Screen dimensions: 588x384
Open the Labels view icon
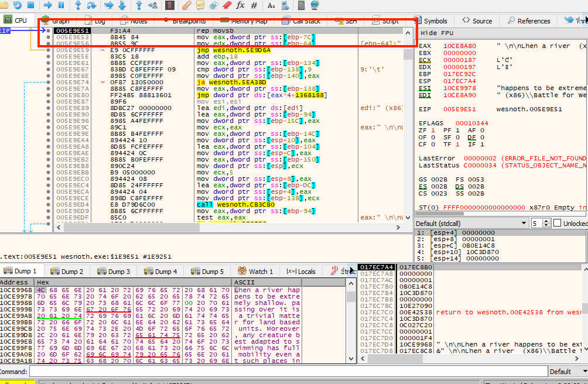pos(213,5)
